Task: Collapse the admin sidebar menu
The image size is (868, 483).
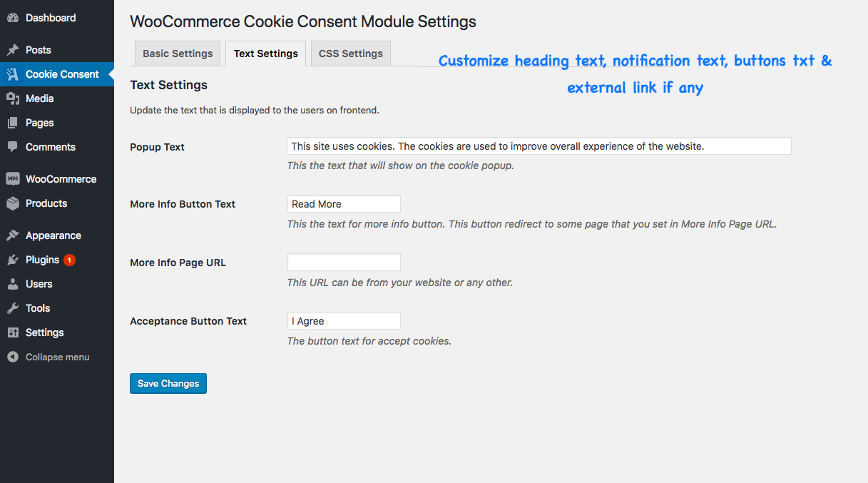Action: pyautogui.click(x=13, y=357)
